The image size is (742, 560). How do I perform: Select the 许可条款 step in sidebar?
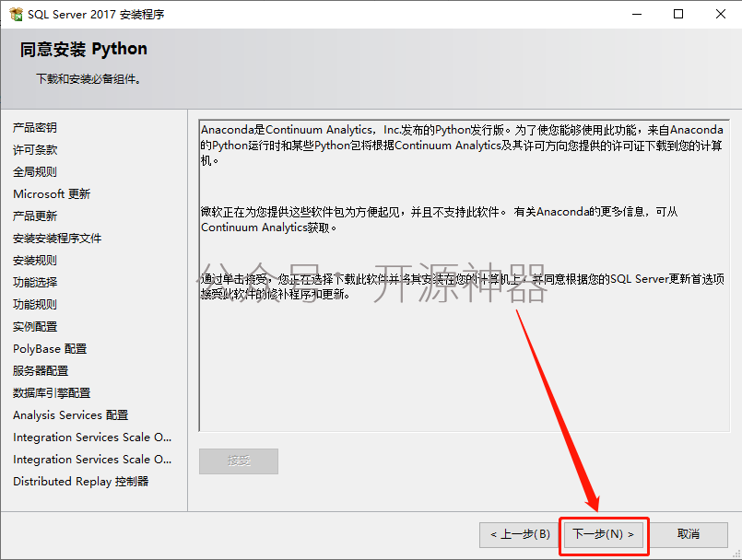pos(35,150)
